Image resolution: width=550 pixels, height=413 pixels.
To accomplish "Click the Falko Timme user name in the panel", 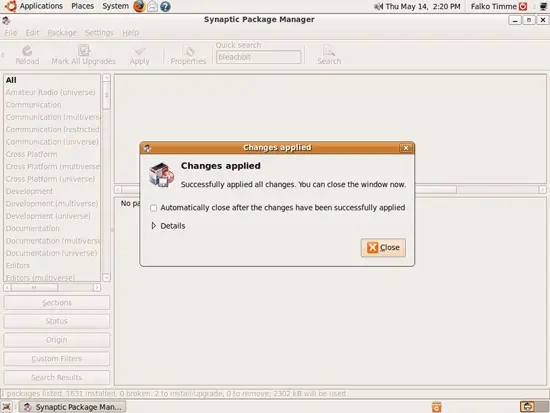I will (494, 6).
